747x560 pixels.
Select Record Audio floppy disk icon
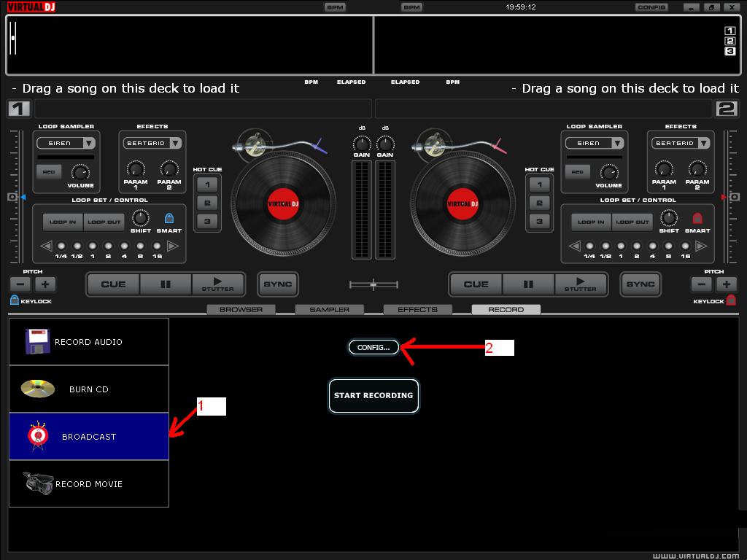pyautogui.click(x=38, y=341)
